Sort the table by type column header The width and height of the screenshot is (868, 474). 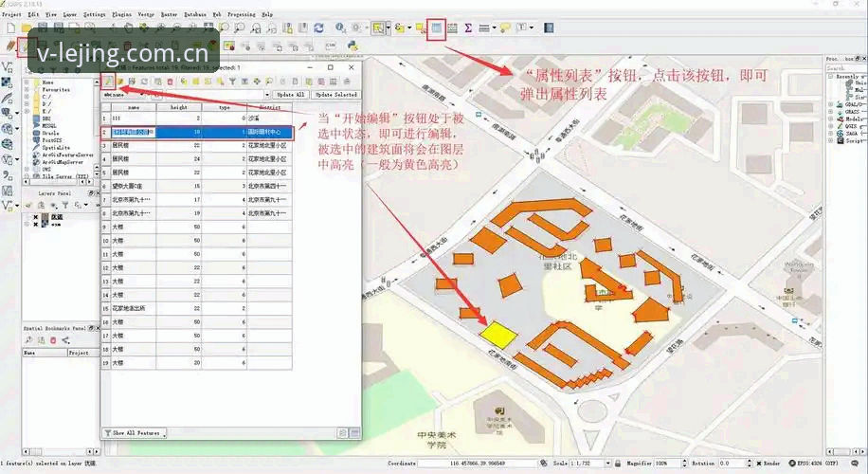point(225,107)
